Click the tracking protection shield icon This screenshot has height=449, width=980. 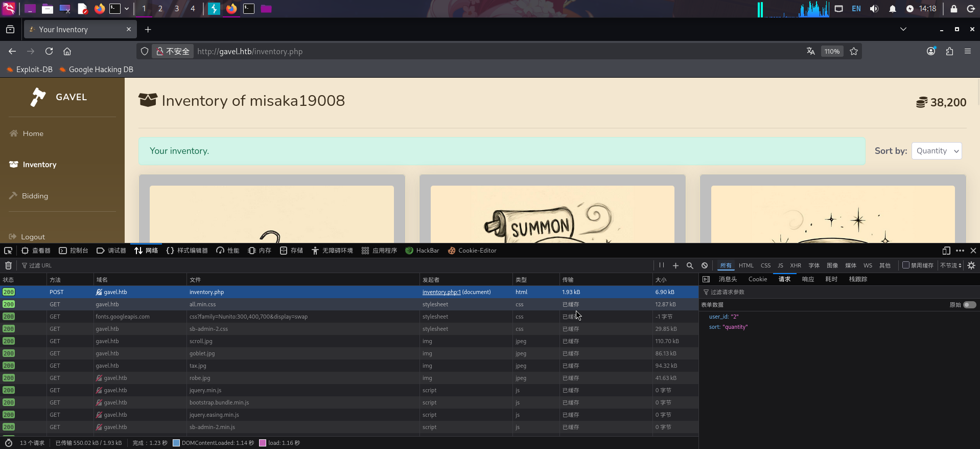point(145,51)
